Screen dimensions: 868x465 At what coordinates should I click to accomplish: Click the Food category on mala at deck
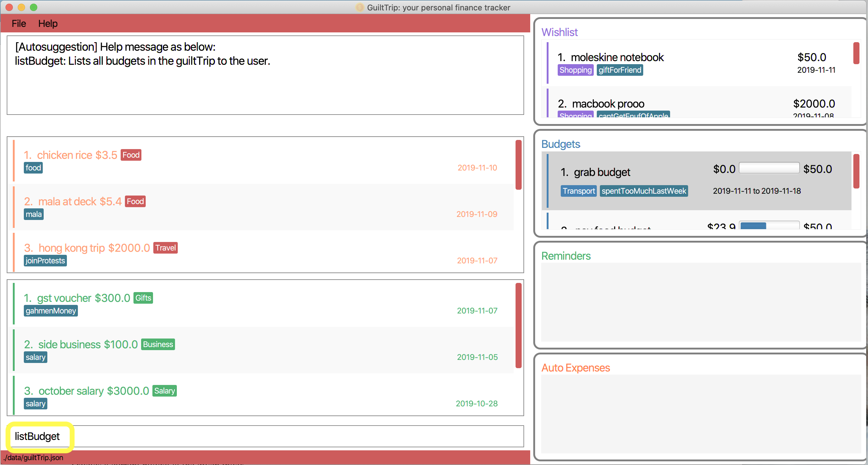(135, 202)
